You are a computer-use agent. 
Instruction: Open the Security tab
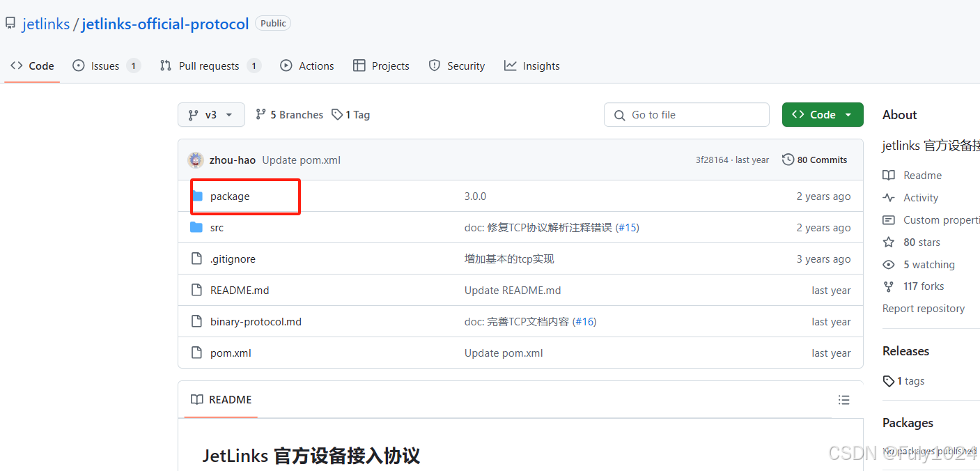(456, 65)
